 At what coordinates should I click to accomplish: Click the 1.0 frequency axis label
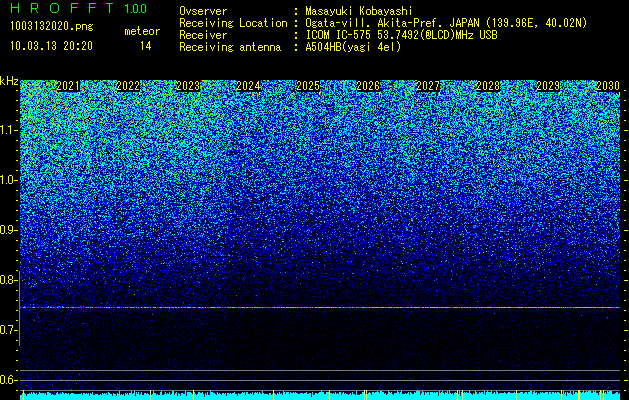coord(9,180)
